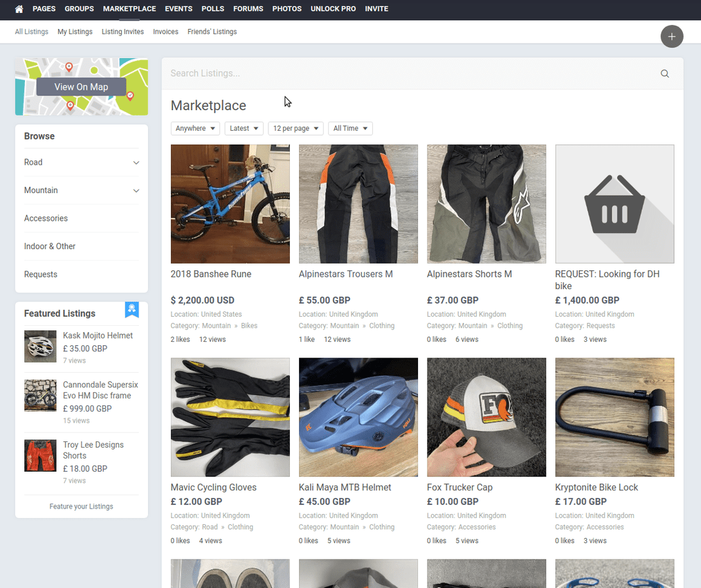Select the Marketplace nav item
This screenshot has width=701, height=588.
[129, 9]
